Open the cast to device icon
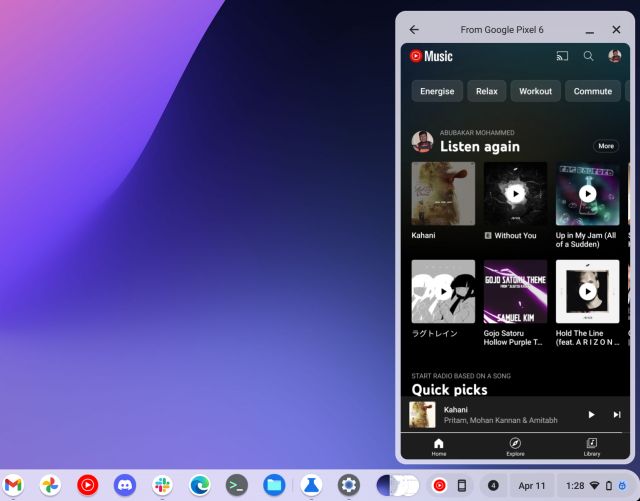This screenshot has height=501, width=640. 562,56
